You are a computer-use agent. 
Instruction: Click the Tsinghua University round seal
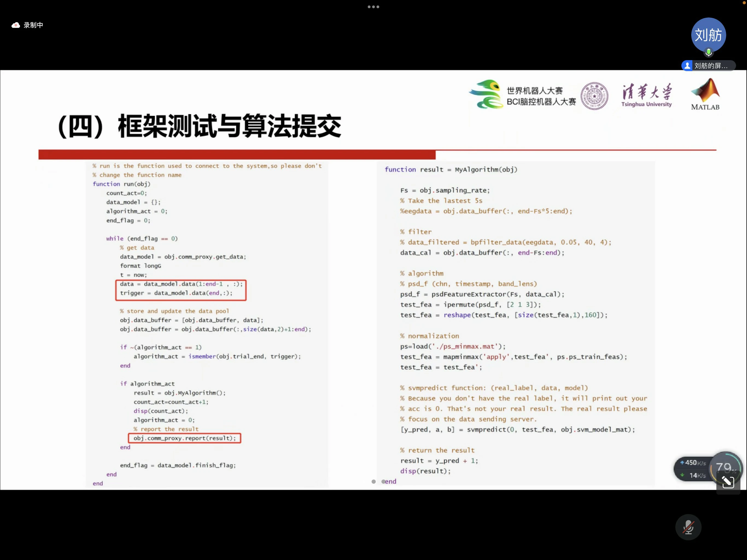click(x=594, y=96)
